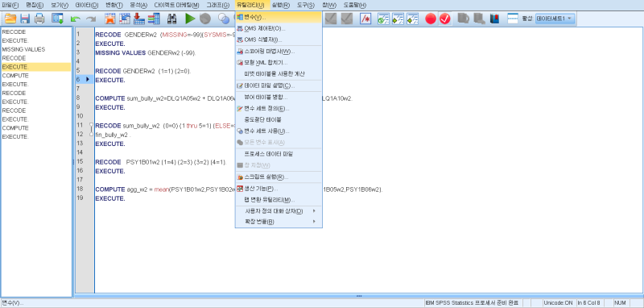Screen dimensions: 644x308
Task: Select highlighted EXECUTE. entry in navigation pane
Action: click(x=36, y=67)
